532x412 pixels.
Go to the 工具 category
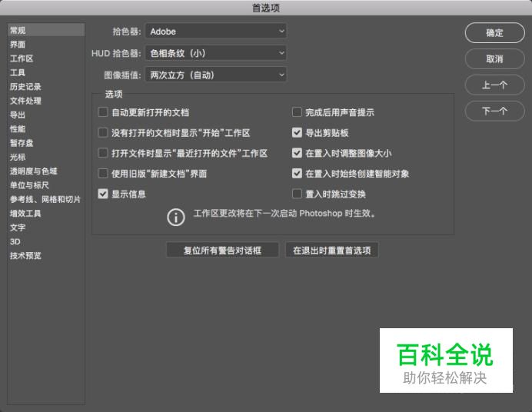click(x=46, y=72)
